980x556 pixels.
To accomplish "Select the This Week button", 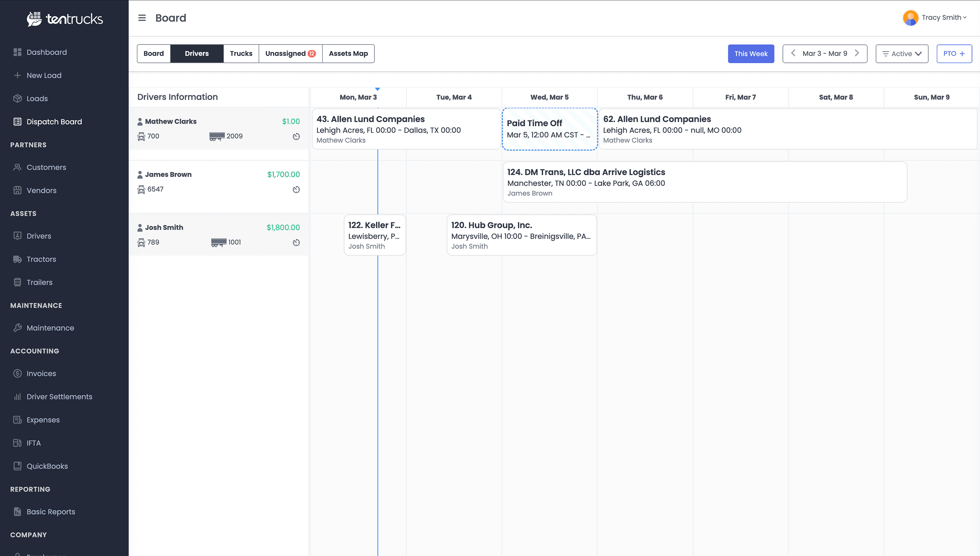I will click(x=751, y=54).
